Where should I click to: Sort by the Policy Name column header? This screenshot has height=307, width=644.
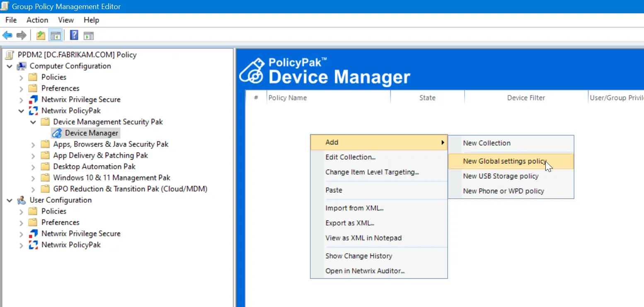pyautogui.click(x=328, y=98)
